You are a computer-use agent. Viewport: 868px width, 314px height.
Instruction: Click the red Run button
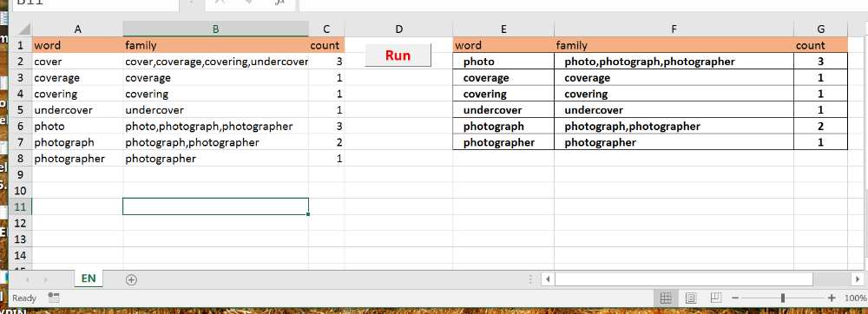(398, 56)
